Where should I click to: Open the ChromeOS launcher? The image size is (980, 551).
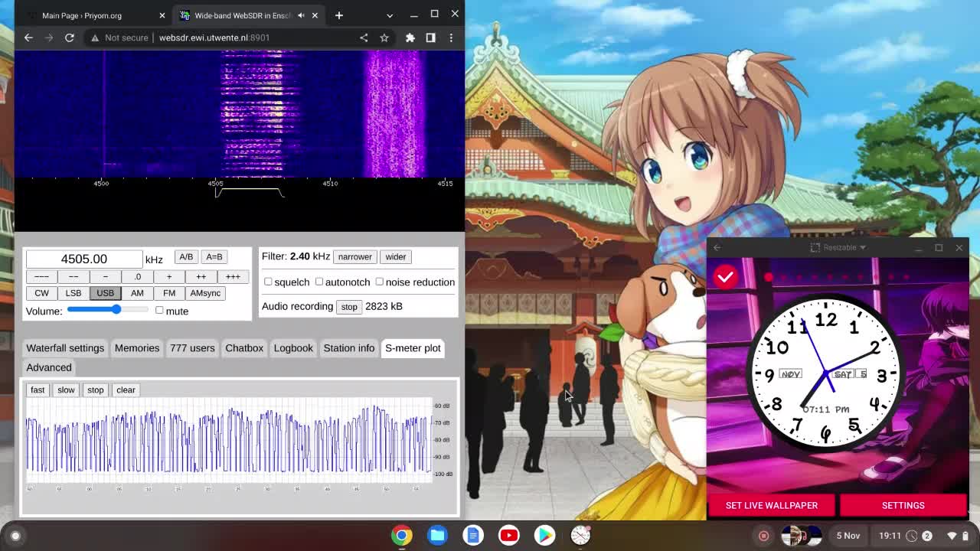click(x=15, y=536)
